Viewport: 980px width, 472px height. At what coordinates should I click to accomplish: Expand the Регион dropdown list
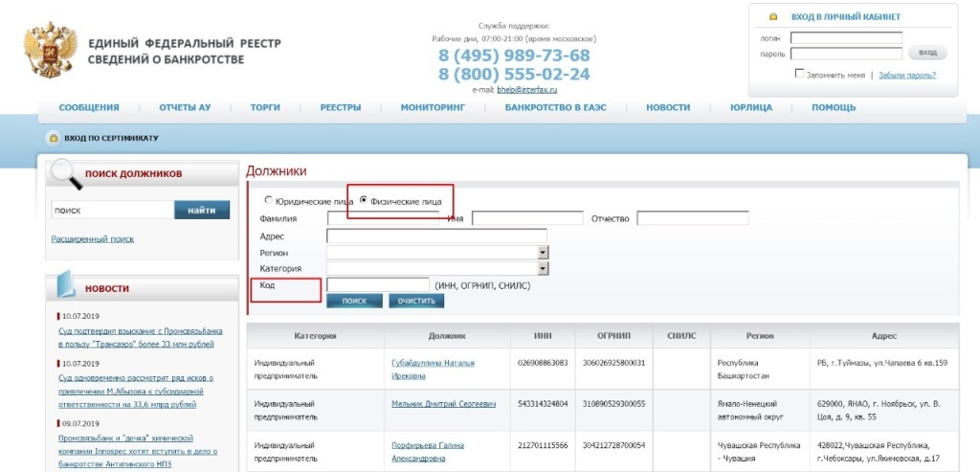pyautogui.click(x=543, y=252)
